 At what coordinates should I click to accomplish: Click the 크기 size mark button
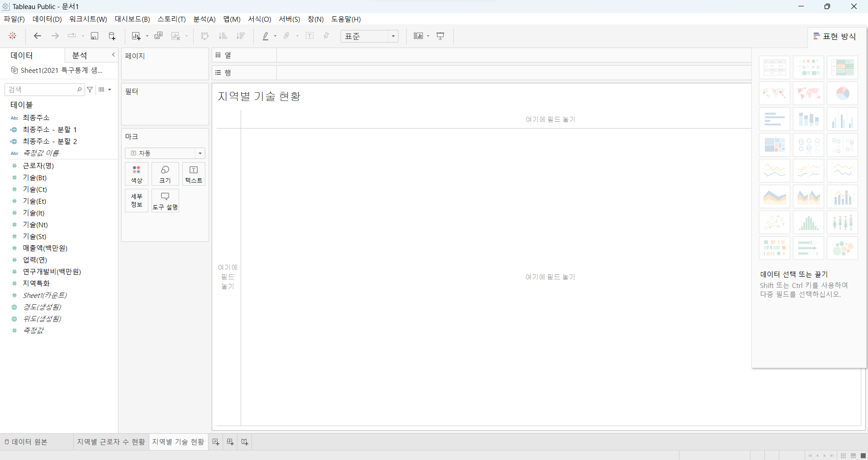tap(165, 174)
